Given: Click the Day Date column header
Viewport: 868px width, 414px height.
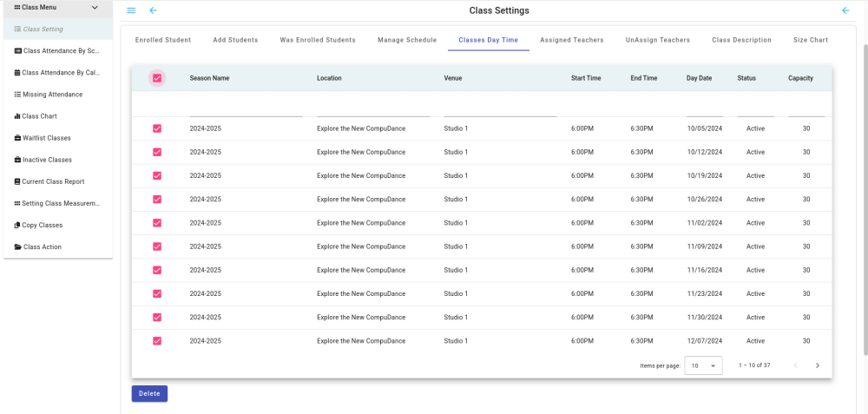Looking at the screenshot, I should pyautogui.click(x=699, y=78).
